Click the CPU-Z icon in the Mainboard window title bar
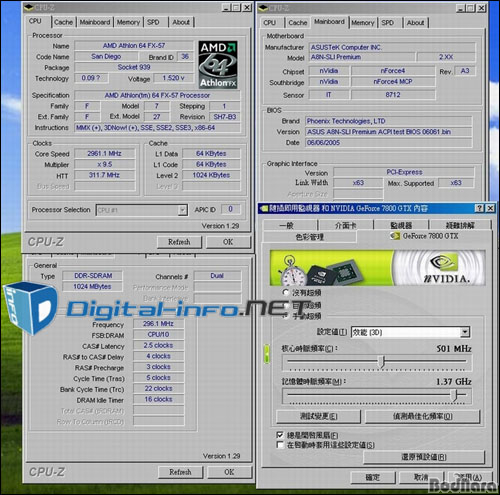This screenshot has width=500, height=495. 263,7
